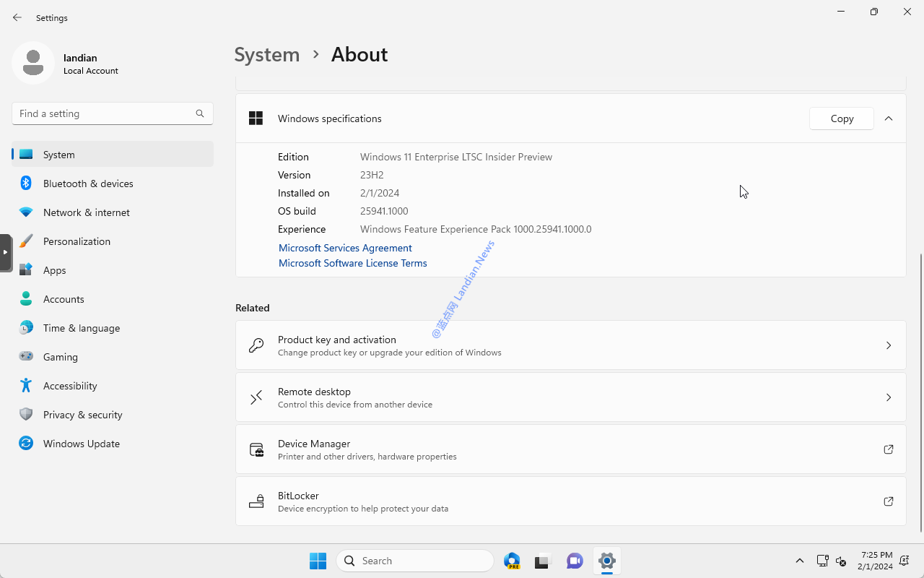
Task: Click the taskbar Search box
Action: (415, 561)
